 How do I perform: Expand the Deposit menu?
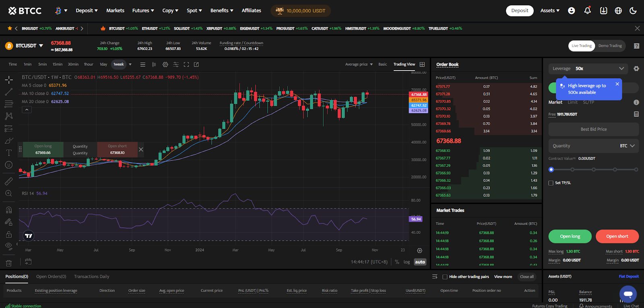click(87, 10)
